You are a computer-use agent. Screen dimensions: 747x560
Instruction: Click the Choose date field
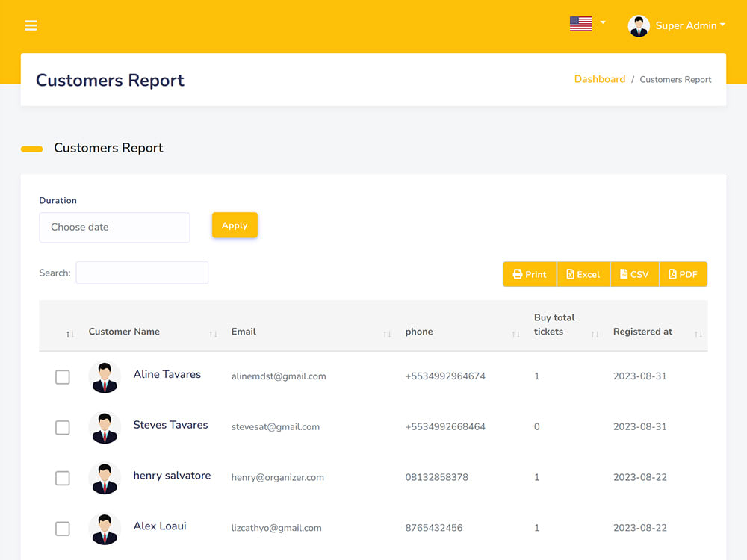coord(114,227)
